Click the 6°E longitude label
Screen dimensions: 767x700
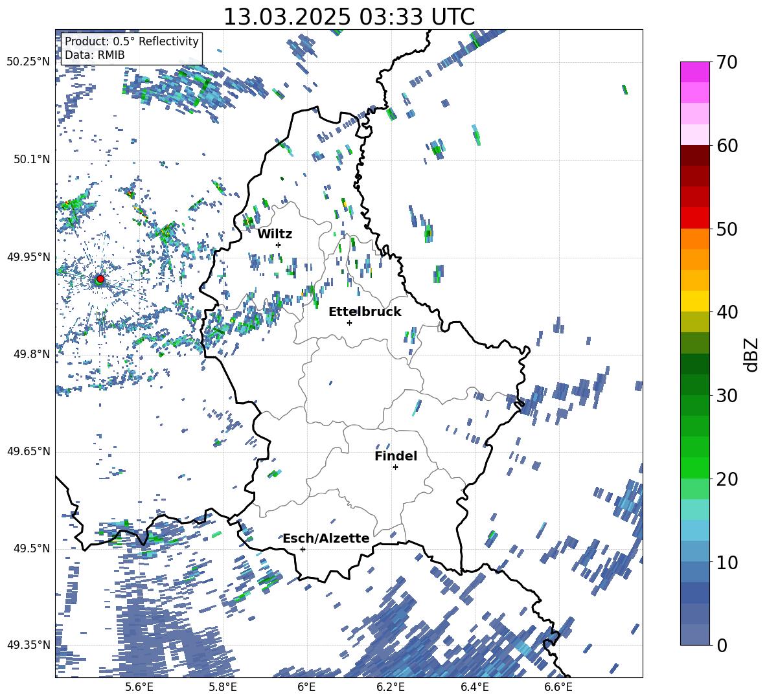click(x=306, y=687)
